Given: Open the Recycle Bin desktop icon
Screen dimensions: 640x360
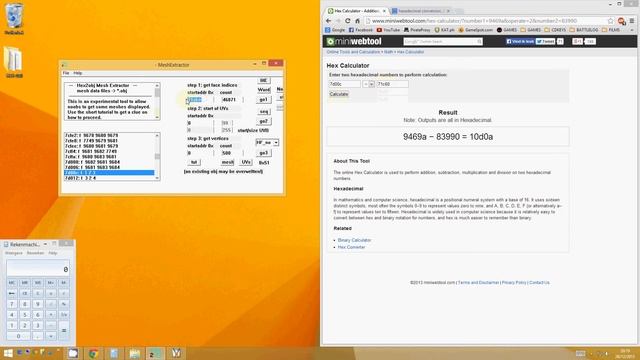Looking at the screenshot, I should [x=14, y=17].
